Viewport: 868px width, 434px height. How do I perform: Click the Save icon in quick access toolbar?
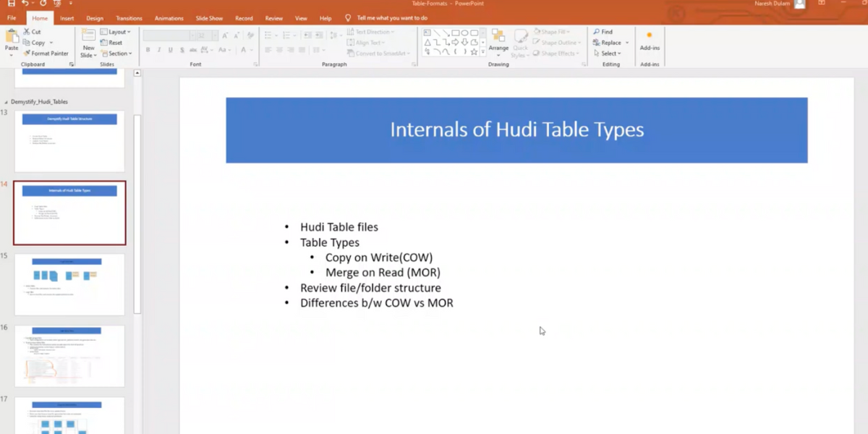point(11,4)
